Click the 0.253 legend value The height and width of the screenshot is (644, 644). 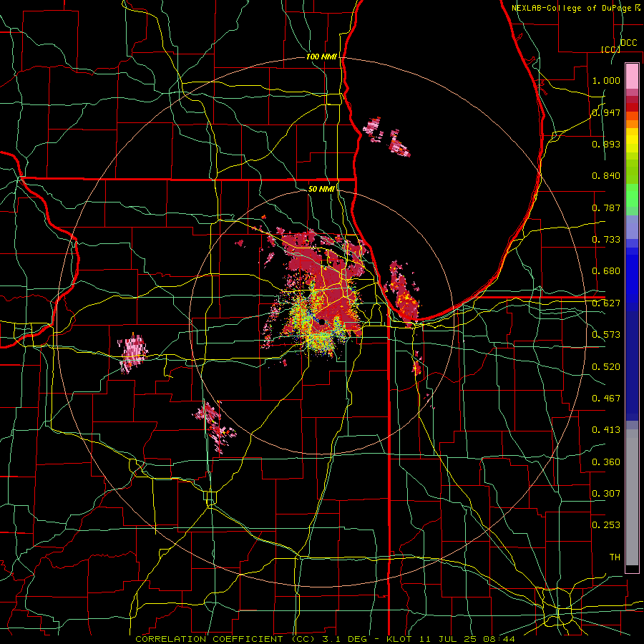[606, 525]
